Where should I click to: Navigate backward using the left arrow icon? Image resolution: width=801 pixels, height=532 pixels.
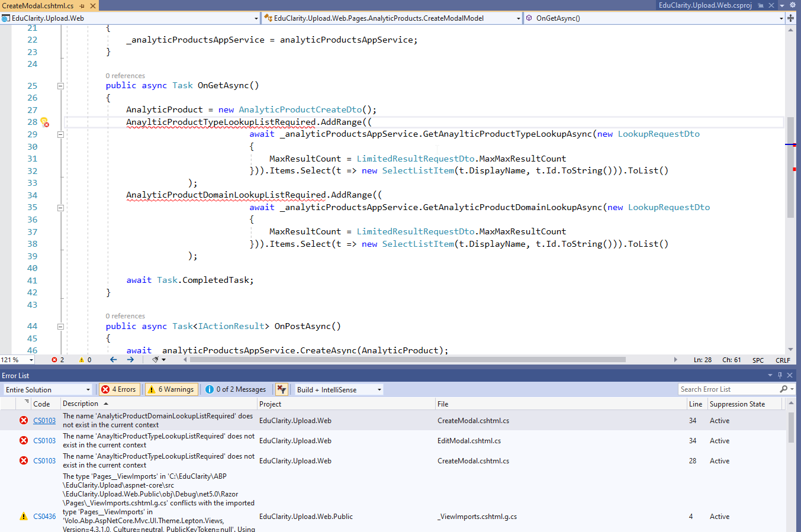point(113,360)
